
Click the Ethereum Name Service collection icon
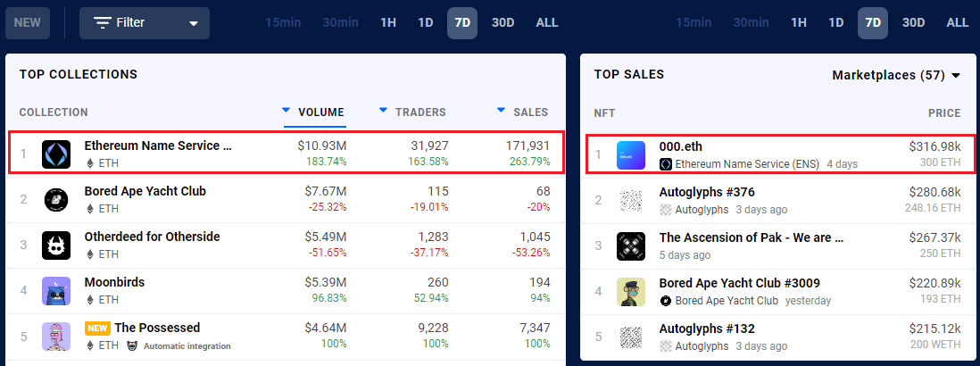pyautogui.click(x=56, y=154)
